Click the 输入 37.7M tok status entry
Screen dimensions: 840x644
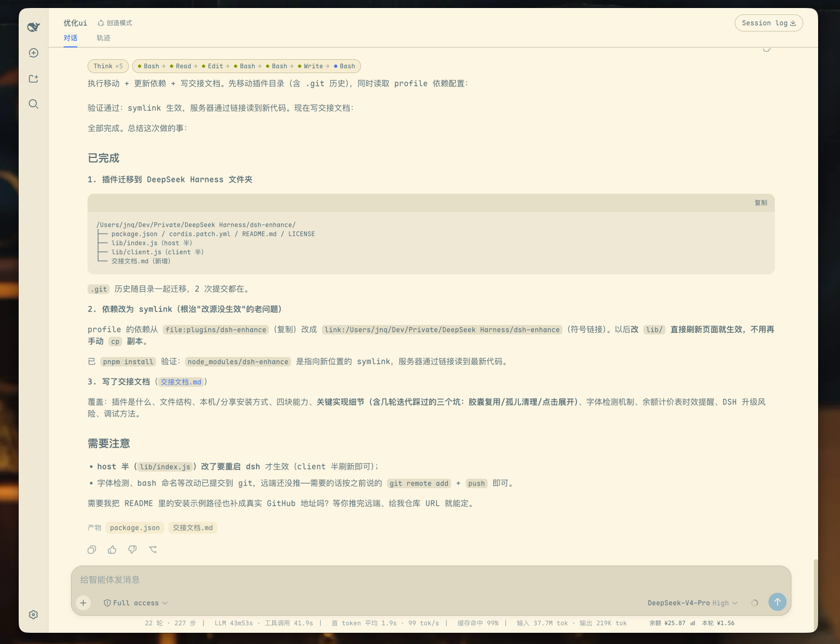(x=542, y=623)
